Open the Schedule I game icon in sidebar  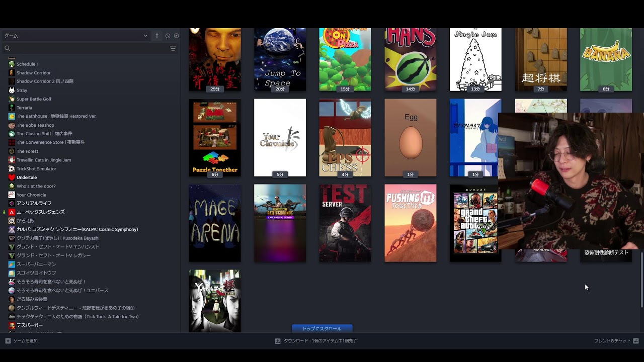pos(12,64)
